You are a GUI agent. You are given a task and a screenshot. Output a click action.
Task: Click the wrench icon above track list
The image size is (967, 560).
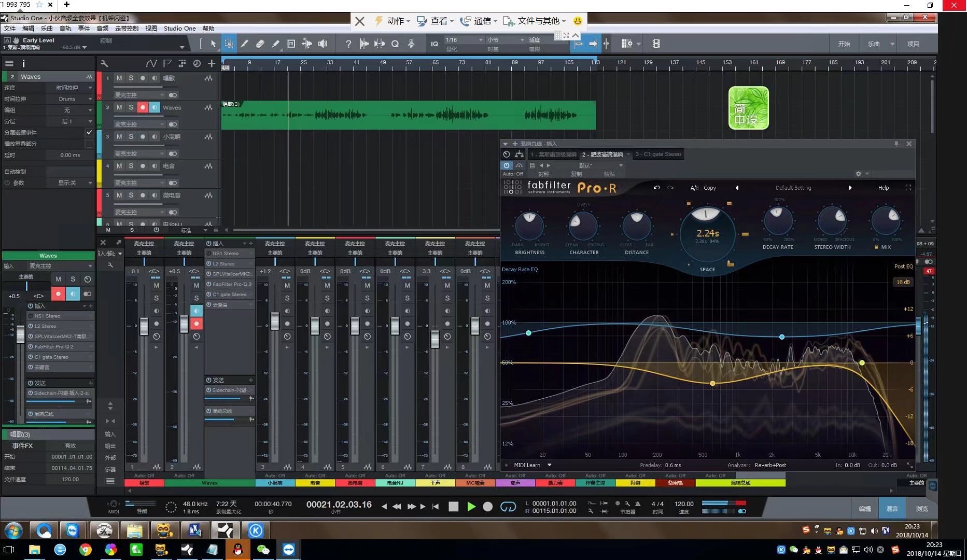tap(104, 64)
